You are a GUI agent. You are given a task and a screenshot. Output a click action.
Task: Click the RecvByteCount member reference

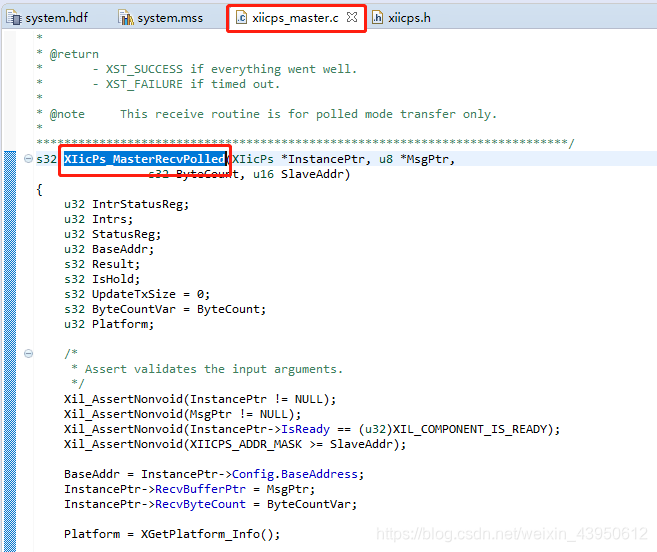[x=200, y=504]
